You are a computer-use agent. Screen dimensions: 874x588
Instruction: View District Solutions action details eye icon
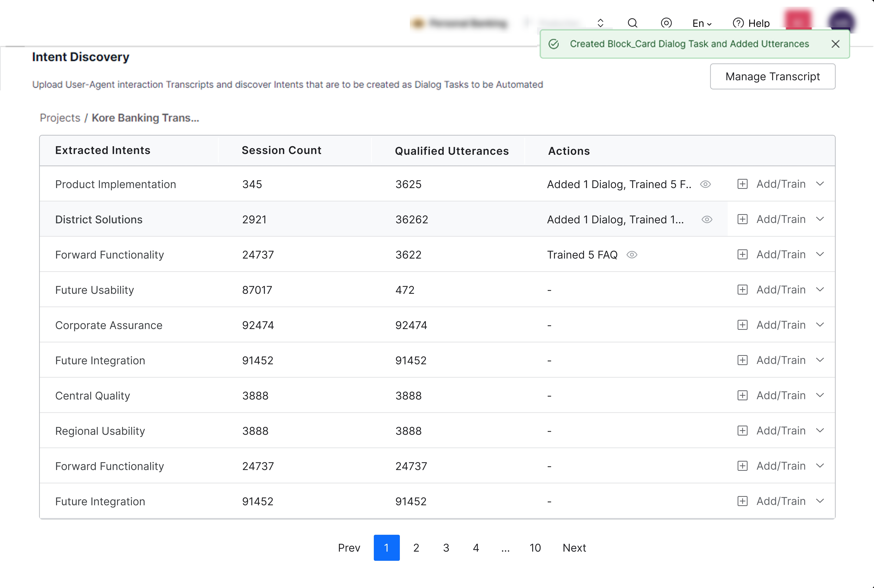(707, 219)
